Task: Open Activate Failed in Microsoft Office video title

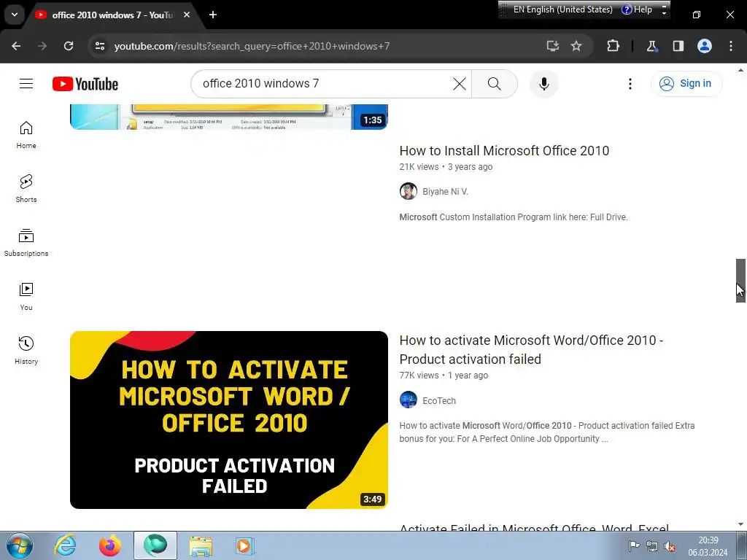Action: point(534,528)
